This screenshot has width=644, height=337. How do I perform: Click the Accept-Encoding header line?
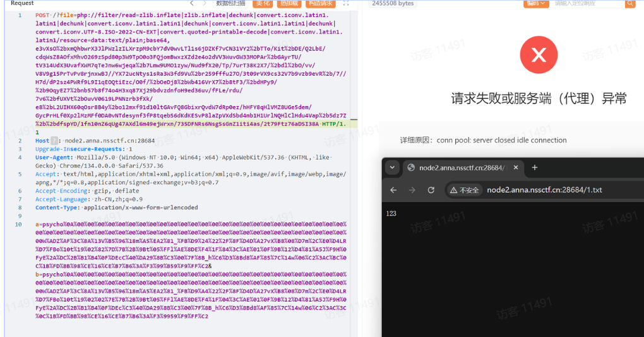coord(87,191)
